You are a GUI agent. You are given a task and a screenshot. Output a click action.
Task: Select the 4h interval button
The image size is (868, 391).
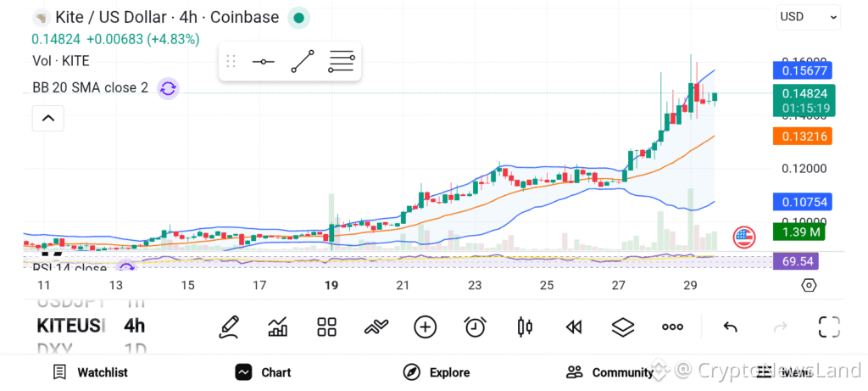tap(134, 326)
